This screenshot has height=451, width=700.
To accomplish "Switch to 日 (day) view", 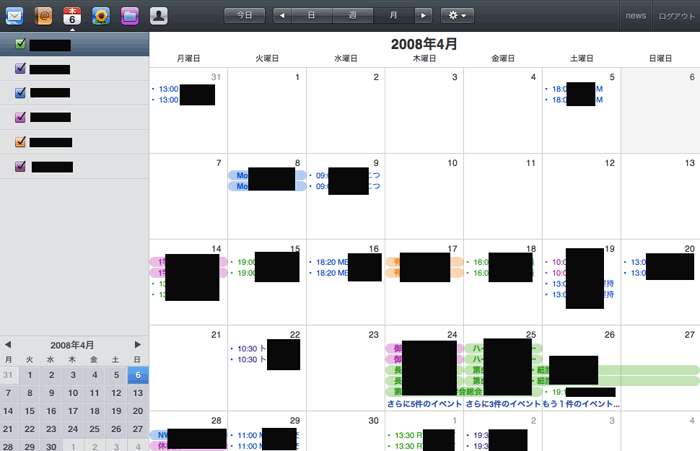I will [x=312, y=15].
